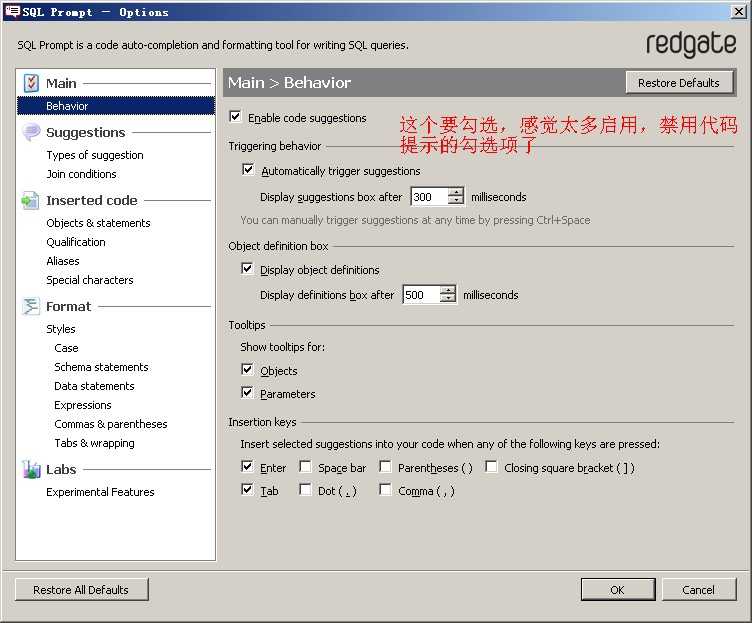752x623 pixels.
Task: Click Restore All Defaults button
Action: click(x=81, y=590)
